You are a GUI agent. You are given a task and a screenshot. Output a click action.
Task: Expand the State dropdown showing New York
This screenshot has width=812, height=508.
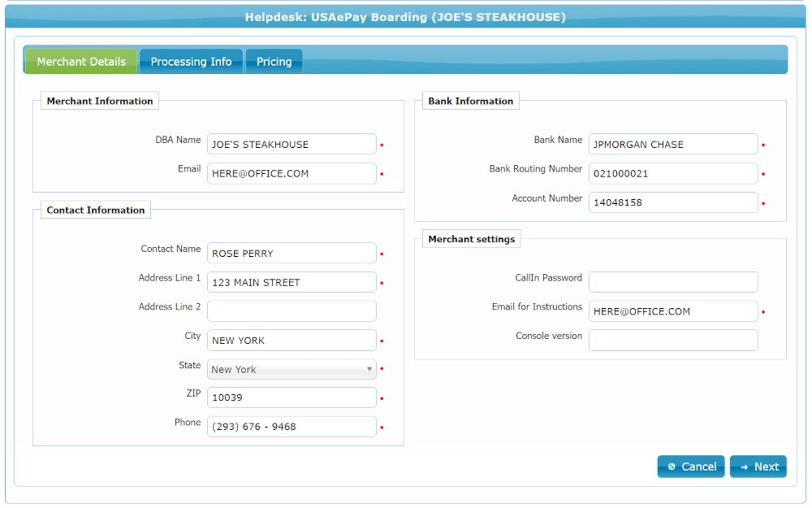[x=292, y=369]
